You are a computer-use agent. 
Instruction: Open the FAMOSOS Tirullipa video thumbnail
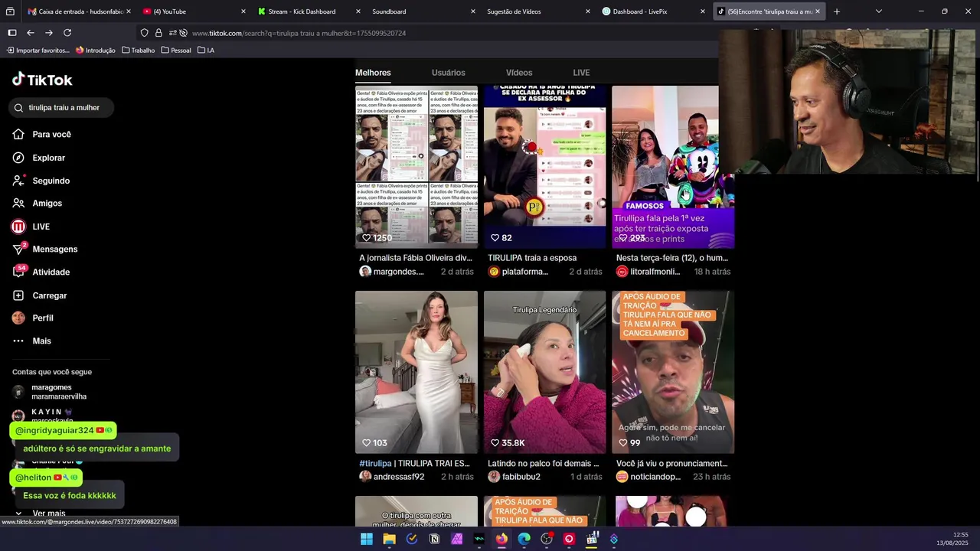[673, 167]
